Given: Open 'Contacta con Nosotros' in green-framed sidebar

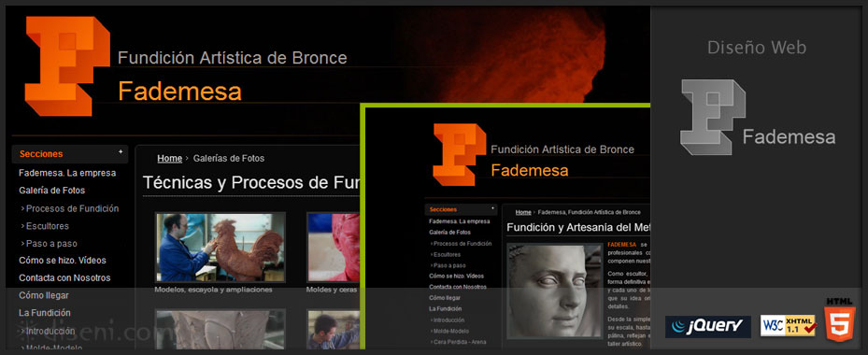Looking at the screenshot, I should pos(458,287).
